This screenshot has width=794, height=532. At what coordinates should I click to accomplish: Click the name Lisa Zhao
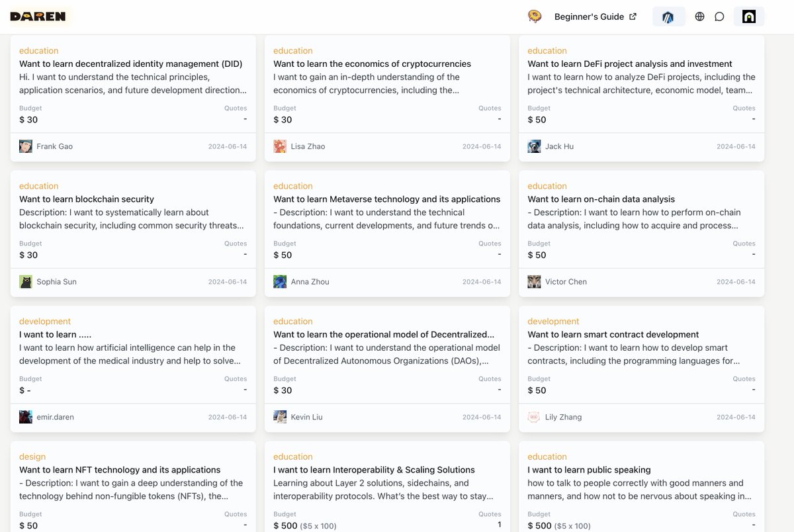click(x=308, y=146)
